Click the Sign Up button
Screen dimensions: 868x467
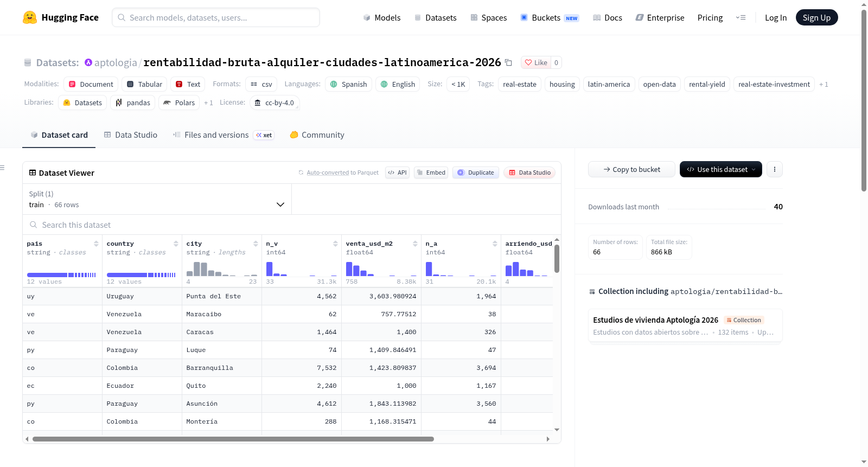click(816, 17)
